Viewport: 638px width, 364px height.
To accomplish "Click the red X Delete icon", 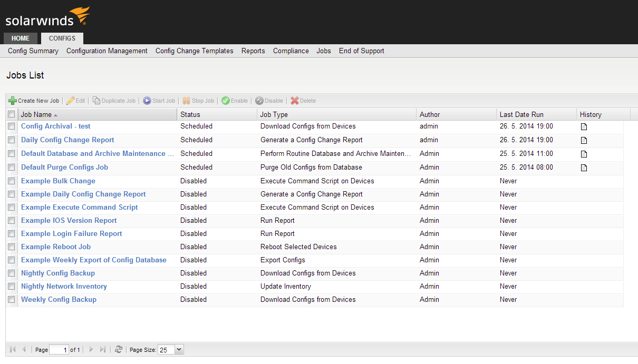I will click(295, 101).
